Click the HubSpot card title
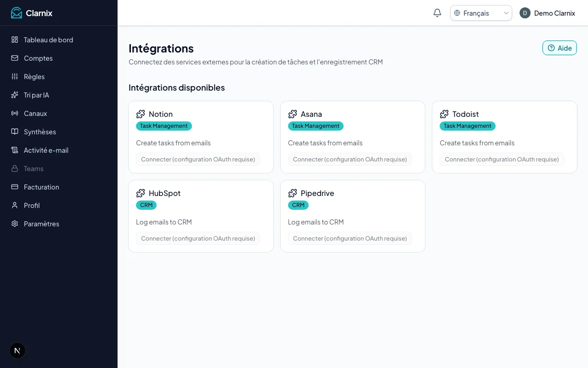Screen dimensions: 588x368 click(x=164, y=193)
